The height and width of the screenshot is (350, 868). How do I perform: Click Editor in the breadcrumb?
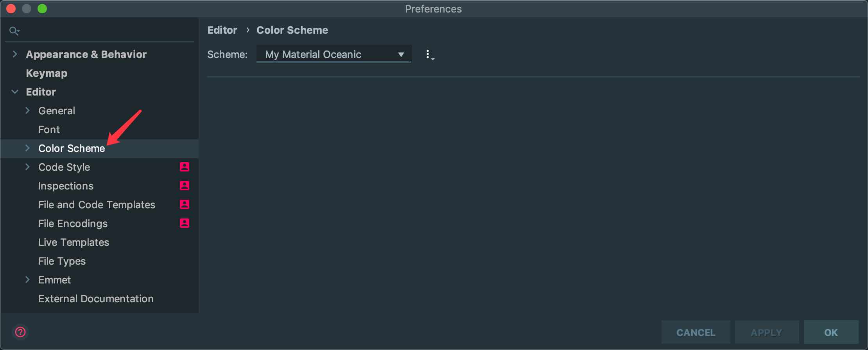(x=222, y=30)
